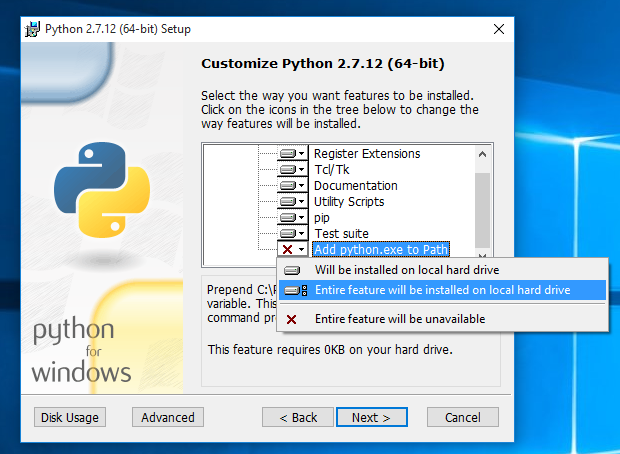
Task: Open the Register Extensions feature dropdown
Action: (293, 153)
